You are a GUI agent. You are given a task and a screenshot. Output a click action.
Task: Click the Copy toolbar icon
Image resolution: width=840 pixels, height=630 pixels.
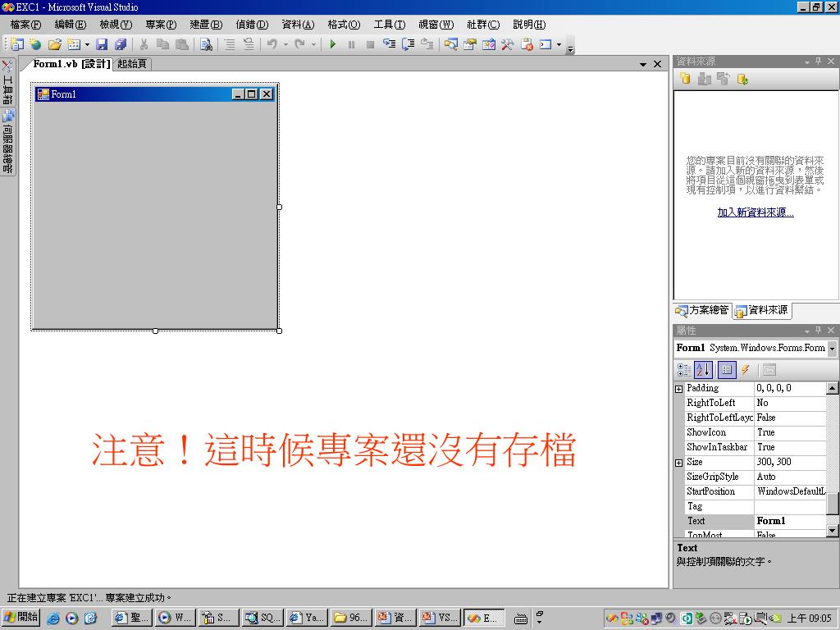pyautogui.click(x=162, y=44)
